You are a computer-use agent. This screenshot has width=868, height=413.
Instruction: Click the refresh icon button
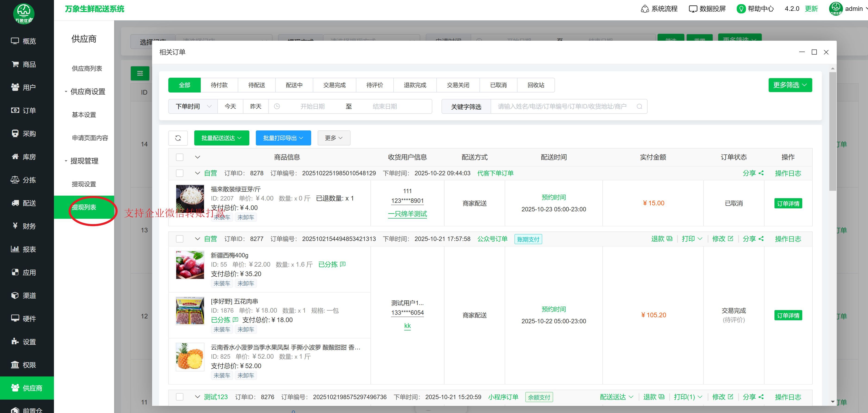178,138
